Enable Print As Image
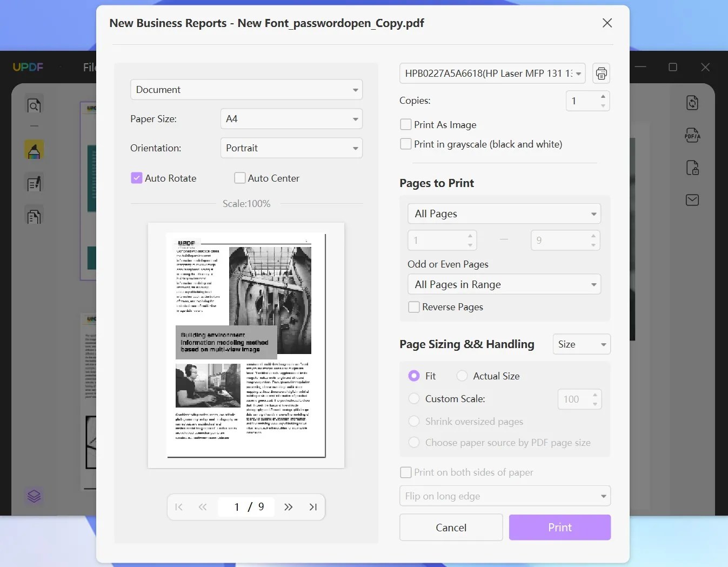 pyautogui.click(x=405, y=124)
